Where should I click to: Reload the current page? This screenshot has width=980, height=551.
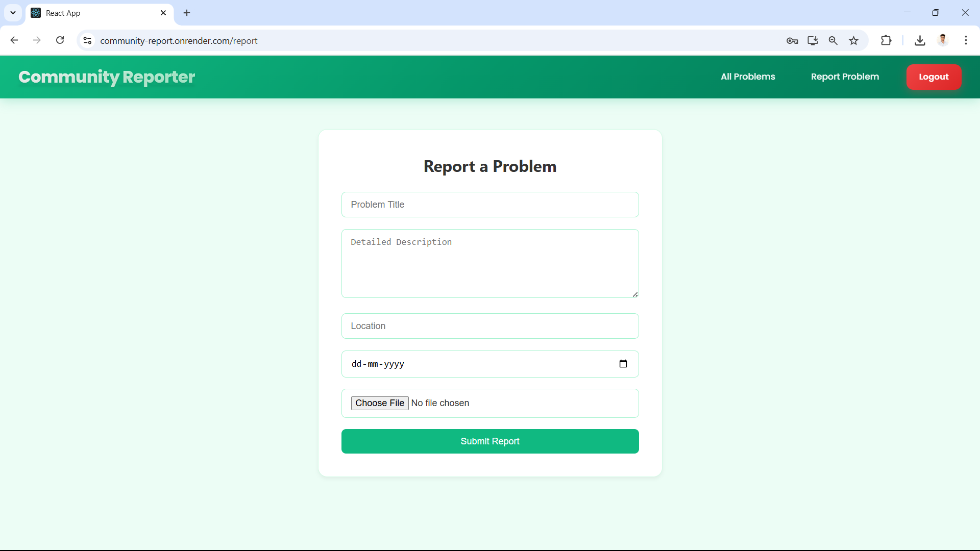[60, 40]
